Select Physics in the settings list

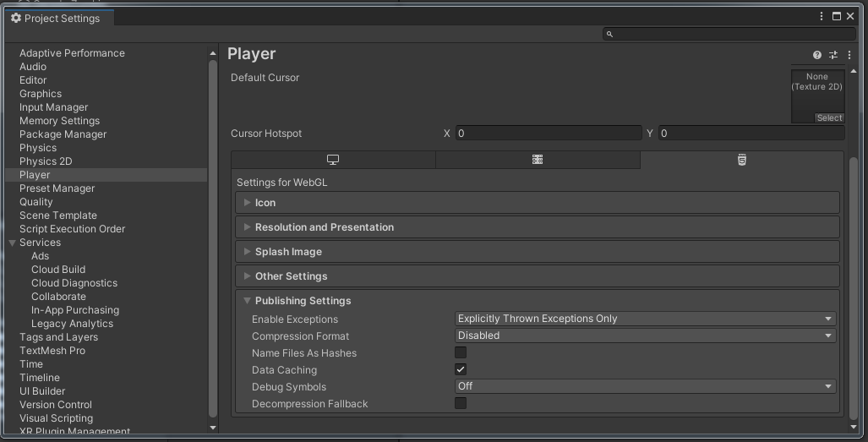click(38, 148)
